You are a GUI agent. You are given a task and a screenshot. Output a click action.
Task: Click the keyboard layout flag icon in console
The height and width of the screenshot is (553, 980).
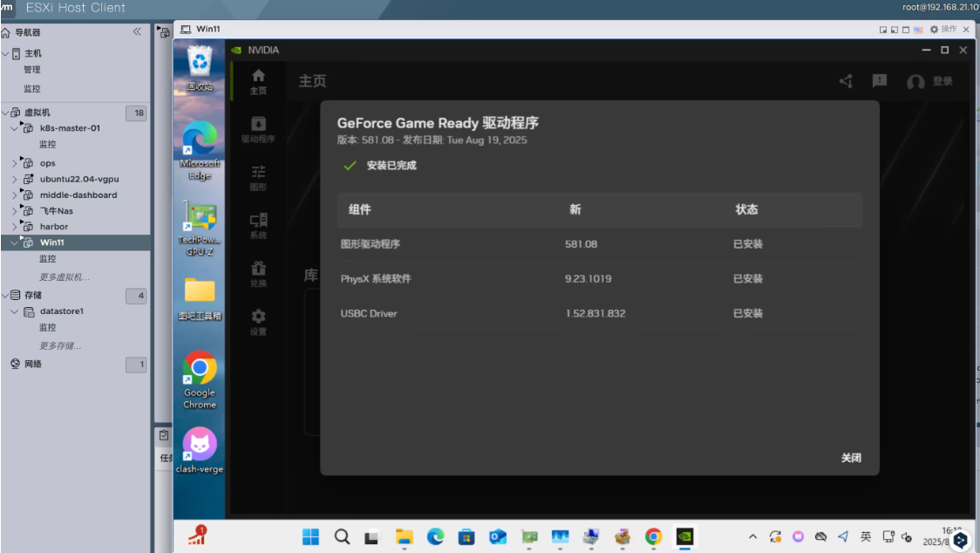(x=918, y=30)
